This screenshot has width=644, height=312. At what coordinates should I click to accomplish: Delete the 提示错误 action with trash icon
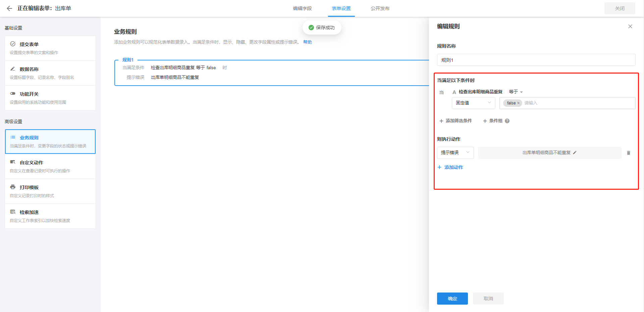pos(628,153)
